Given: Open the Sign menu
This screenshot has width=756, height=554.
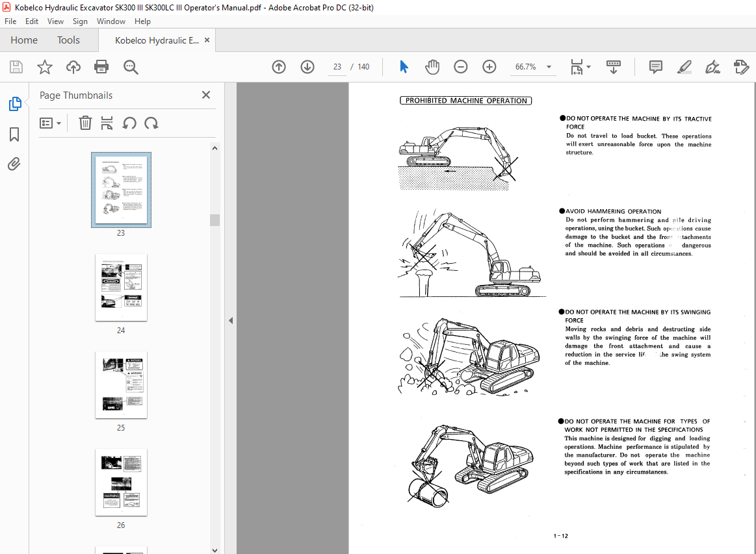Looking at the screenshot, I should tap(80, 21).
